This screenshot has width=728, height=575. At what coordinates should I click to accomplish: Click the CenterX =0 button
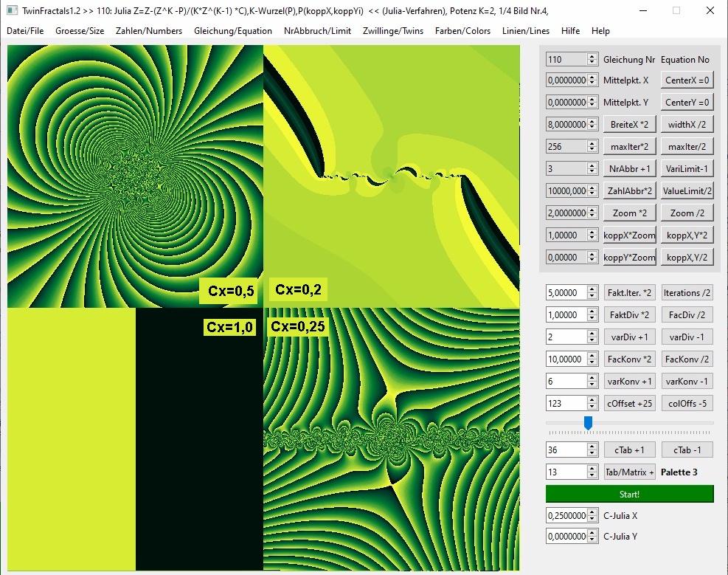(687, 80)
